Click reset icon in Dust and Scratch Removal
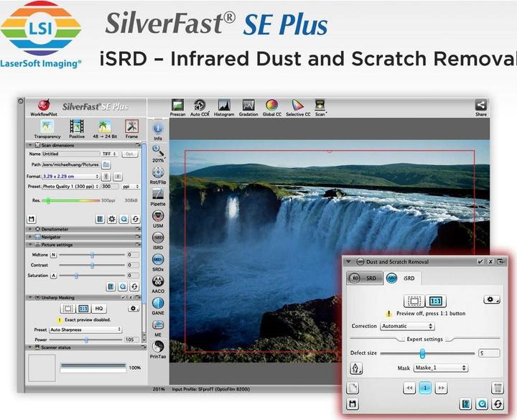This screenshot has width=517, height=420. [498, 403]
